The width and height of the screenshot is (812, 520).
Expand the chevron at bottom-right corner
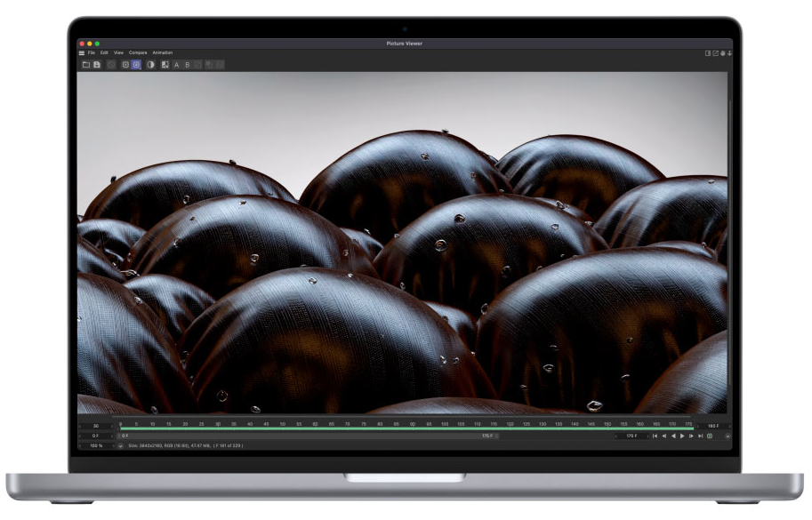pos(728,436)
